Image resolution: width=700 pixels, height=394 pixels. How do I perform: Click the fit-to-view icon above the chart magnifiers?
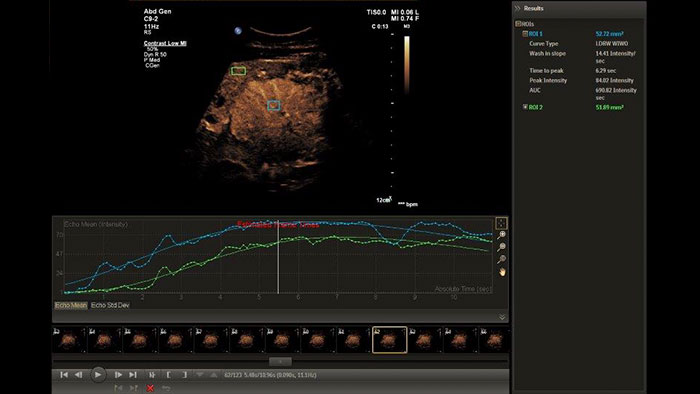coord(501,223)
